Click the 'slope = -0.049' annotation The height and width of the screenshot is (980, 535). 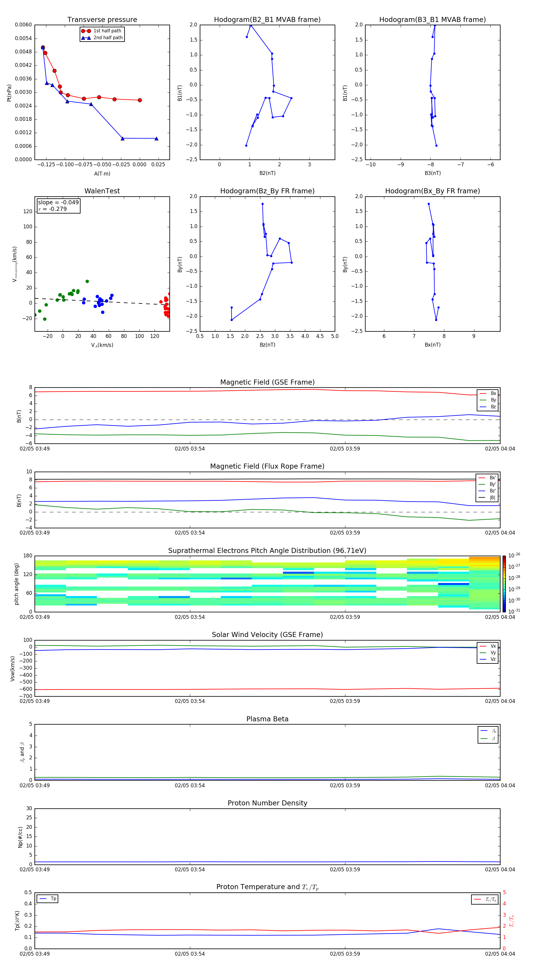pyautogui.click(x=58, y=203)
